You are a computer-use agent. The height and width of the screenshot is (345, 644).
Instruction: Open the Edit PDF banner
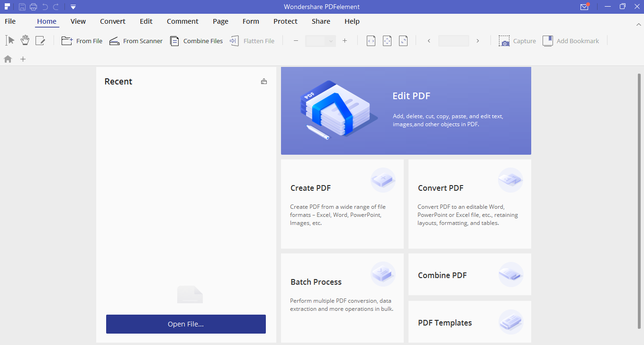pyautogui.click(x=406, y=111)
